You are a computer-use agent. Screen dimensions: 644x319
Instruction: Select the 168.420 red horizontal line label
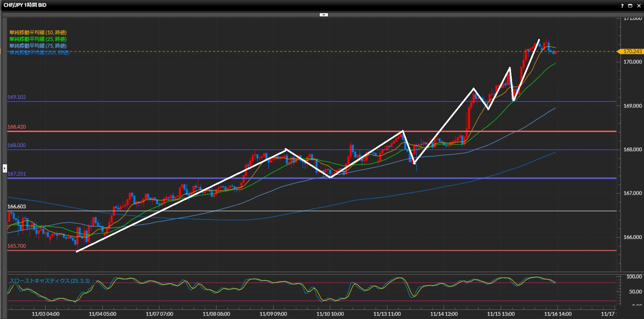coord(17,127)
